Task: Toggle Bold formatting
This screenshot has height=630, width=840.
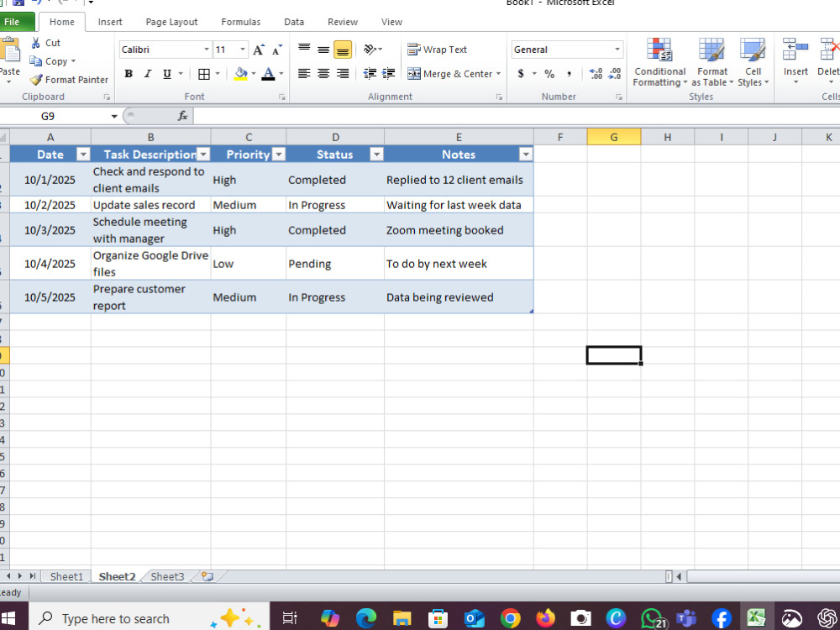Action: pyautogui.click(x=129, y=74)
